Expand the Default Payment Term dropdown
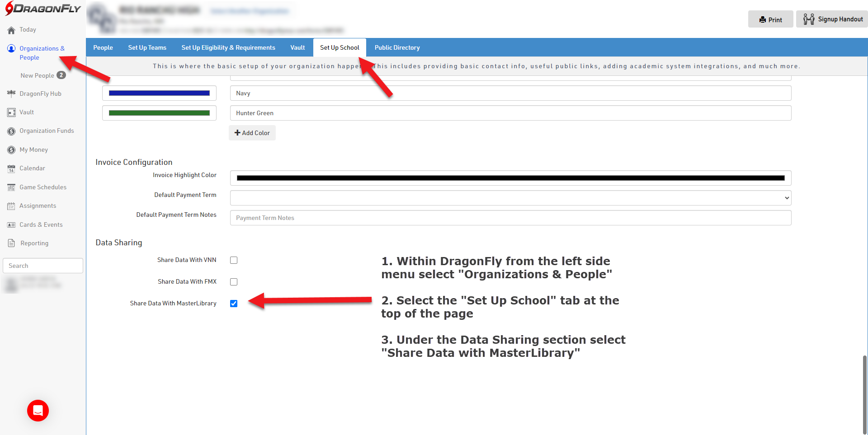Image resolution: width=868 pixels, height=435 pixels. [510, 198]
